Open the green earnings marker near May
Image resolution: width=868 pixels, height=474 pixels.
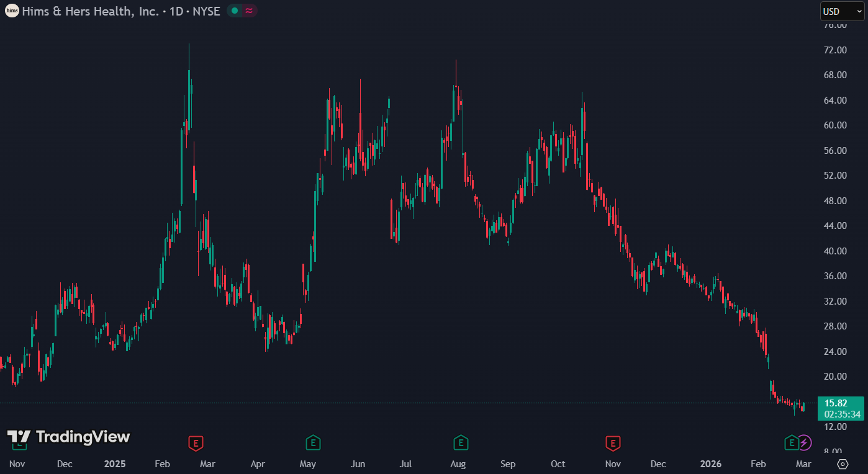[x=313, y=443]
